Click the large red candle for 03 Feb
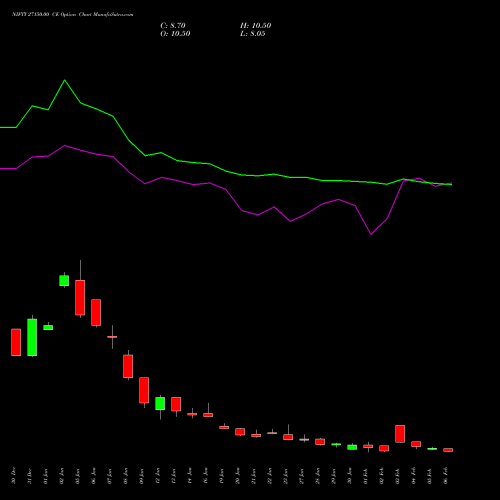This screenshot has height=500, width=500. point(400,434)
